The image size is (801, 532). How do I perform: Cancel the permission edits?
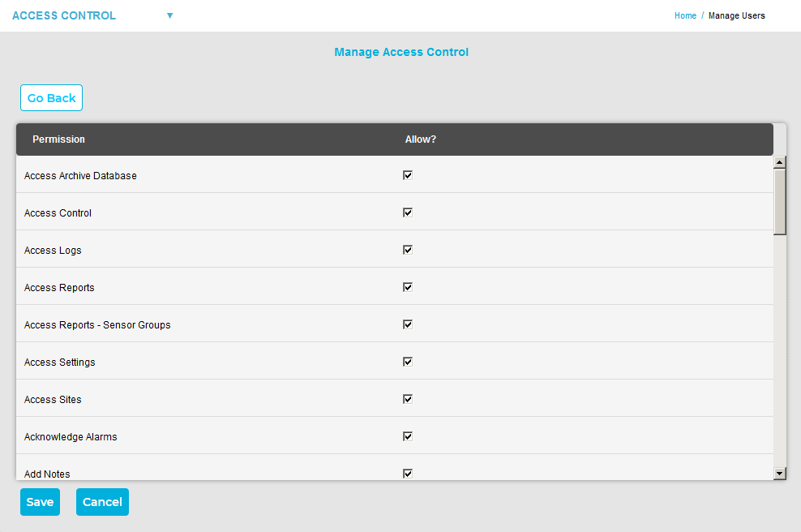coord(102,502)
